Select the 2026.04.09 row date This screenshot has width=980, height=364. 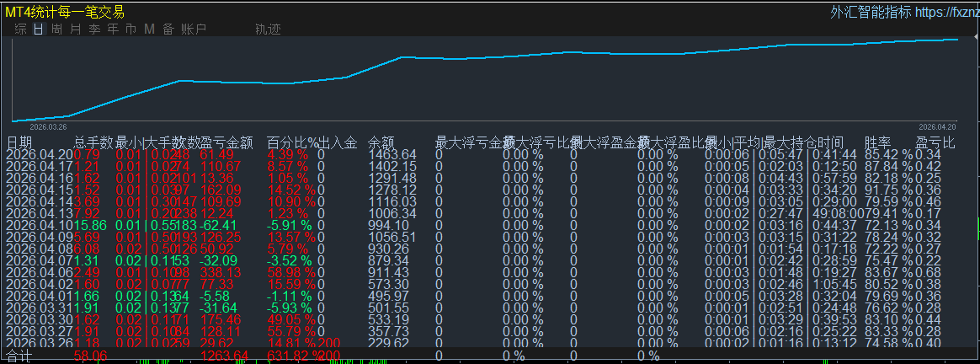click(x=40, y=237)
